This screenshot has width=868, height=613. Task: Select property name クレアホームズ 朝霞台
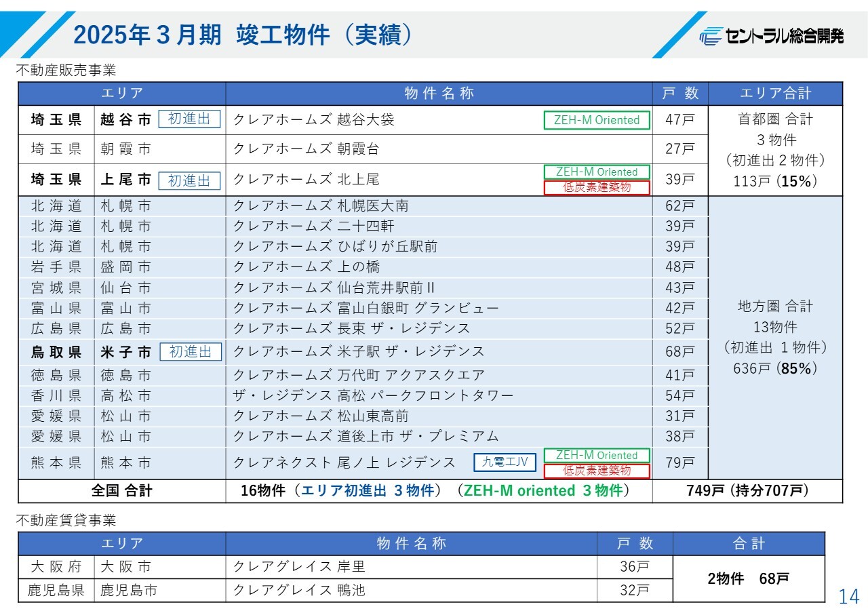coord(306,149)
